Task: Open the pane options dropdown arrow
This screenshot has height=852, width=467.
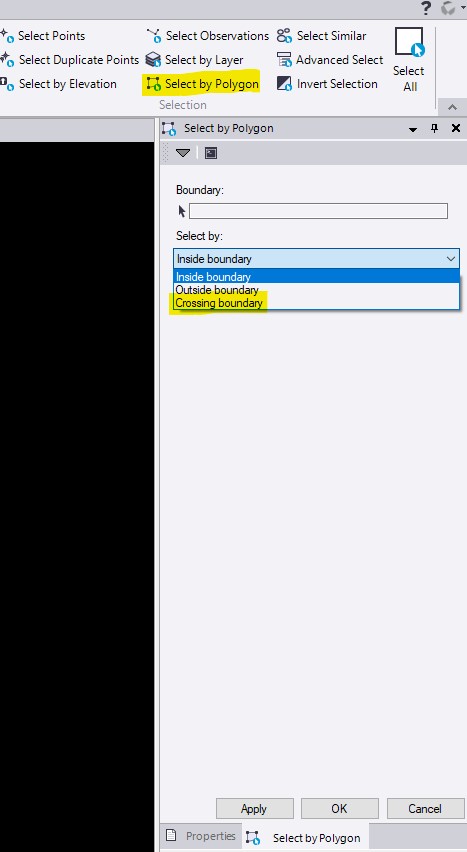Action: 413,129
